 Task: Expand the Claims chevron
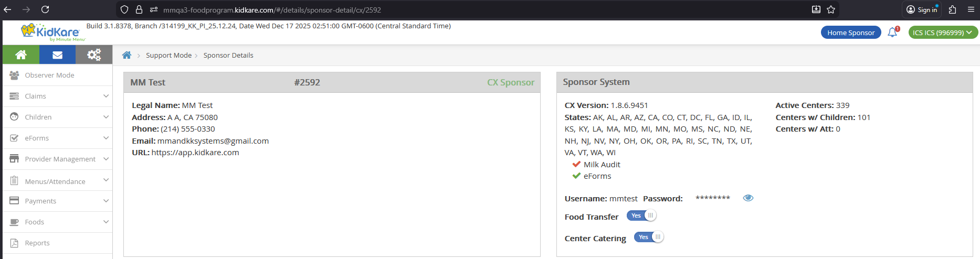point(106,96)
